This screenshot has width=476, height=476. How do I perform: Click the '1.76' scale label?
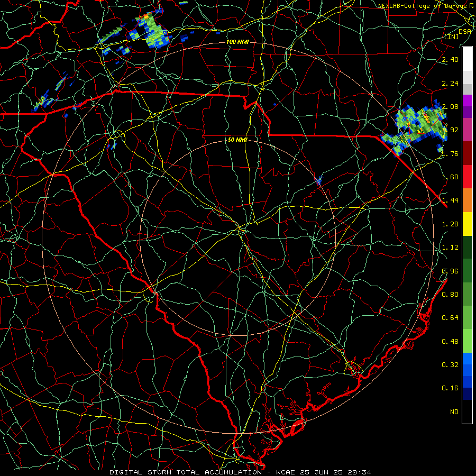(451, 153)
